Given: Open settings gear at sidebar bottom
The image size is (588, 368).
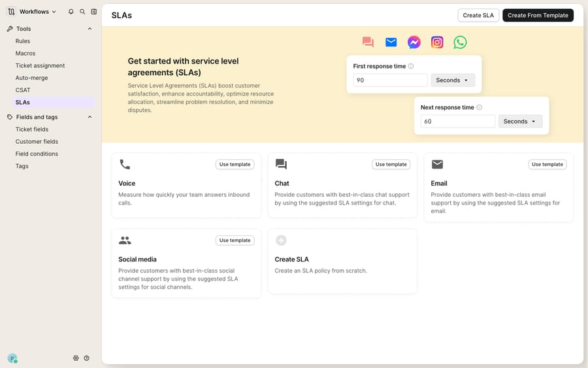Looking at the screenshot, I should [76, 358].
